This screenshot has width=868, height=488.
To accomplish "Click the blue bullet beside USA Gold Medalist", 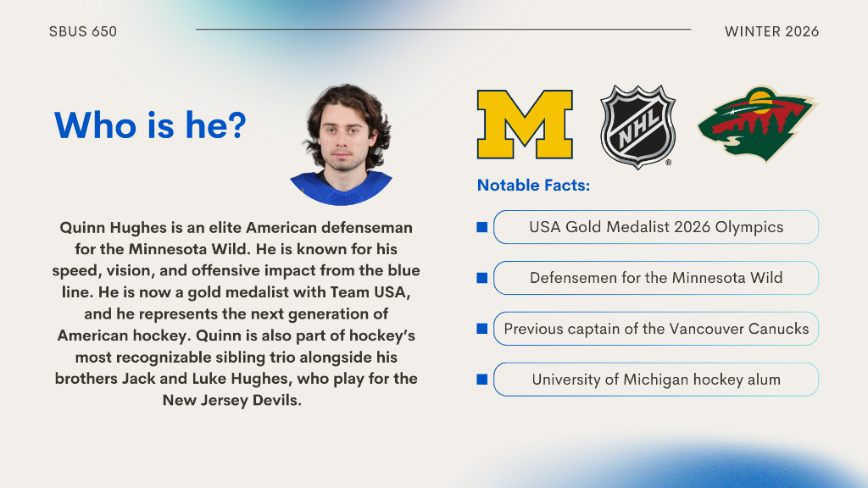I will (482, 227).
